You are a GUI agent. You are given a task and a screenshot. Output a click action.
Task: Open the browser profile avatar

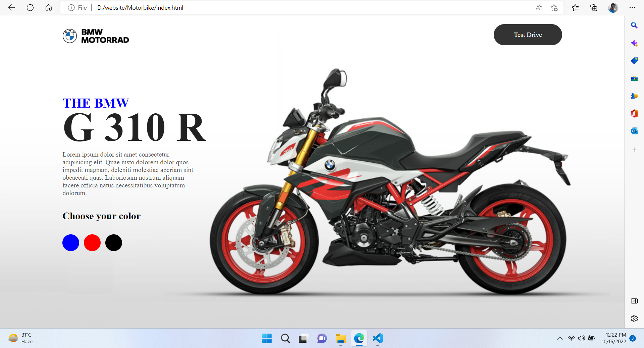[x=613, y=8]
